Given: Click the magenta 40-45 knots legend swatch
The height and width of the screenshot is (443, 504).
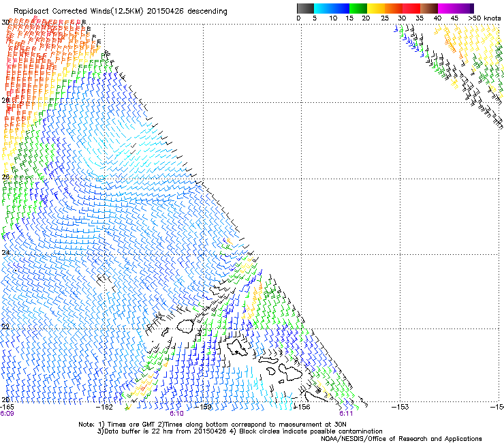Looking at the screenshot, I should click(x=447, y=8).
